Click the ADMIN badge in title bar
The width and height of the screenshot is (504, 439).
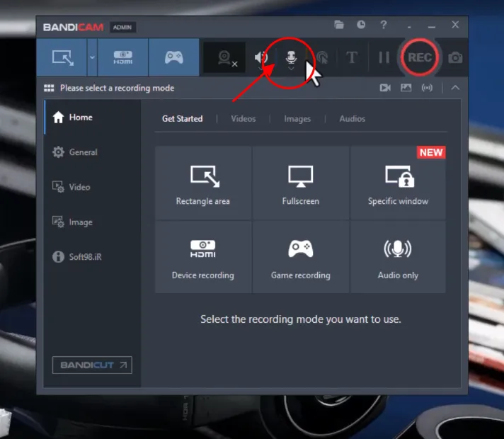[122, 28]
